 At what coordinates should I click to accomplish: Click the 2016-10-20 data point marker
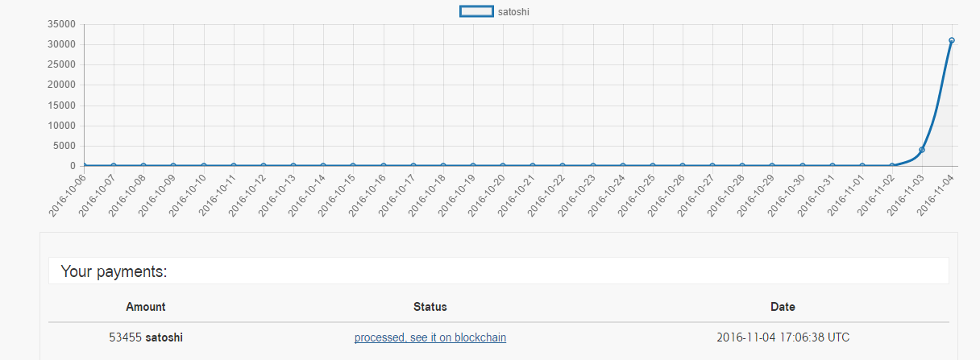click(x=503, y=166)
